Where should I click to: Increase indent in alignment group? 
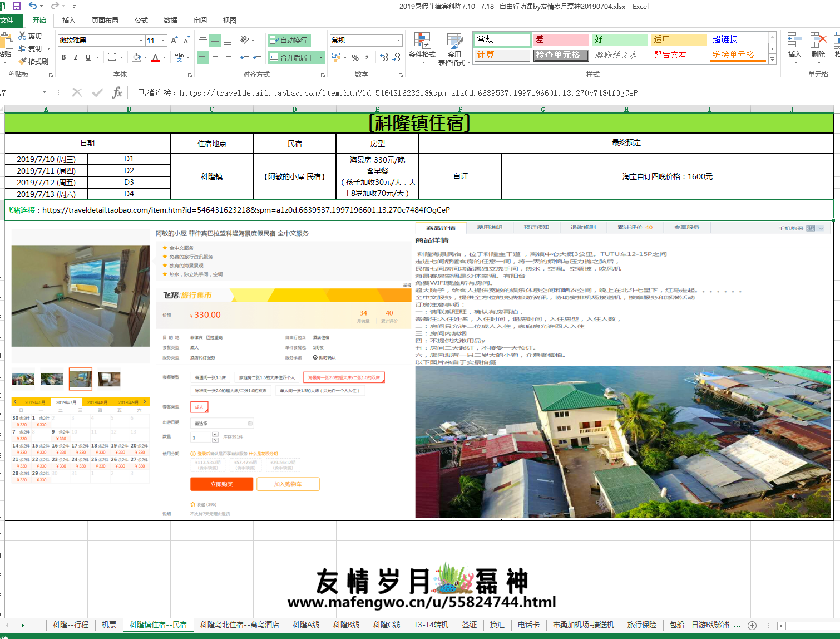point(257,57)
